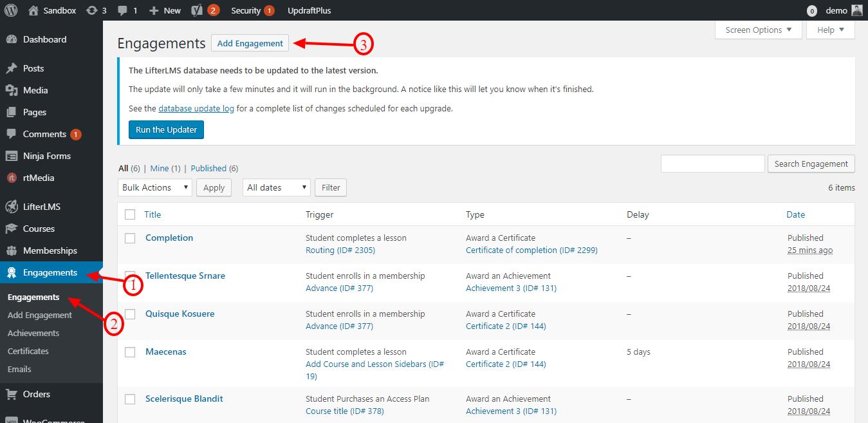
Task: Click notification count 0 badge
Action: pos(812,10)
